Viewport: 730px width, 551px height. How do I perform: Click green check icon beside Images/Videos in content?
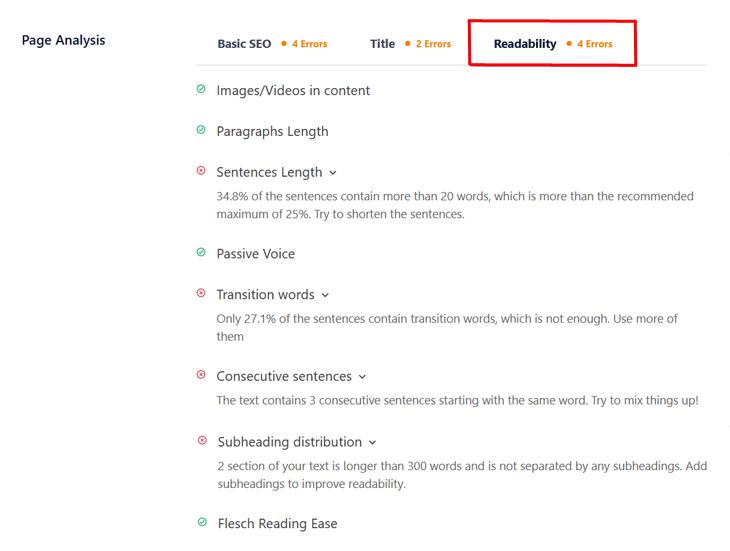[201, 89]
